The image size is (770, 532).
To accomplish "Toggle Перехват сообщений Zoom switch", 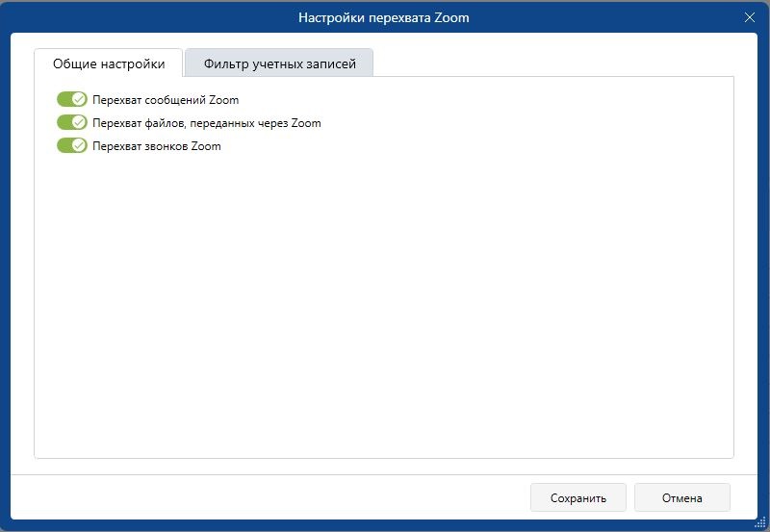I will pos(71,100).
